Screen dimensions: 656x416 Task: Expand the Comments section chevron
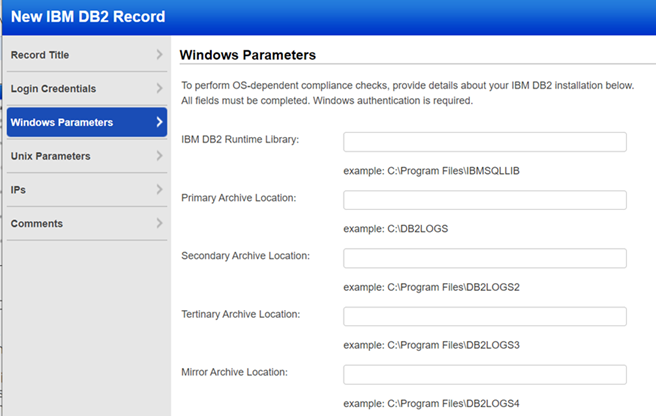(159, 223)
